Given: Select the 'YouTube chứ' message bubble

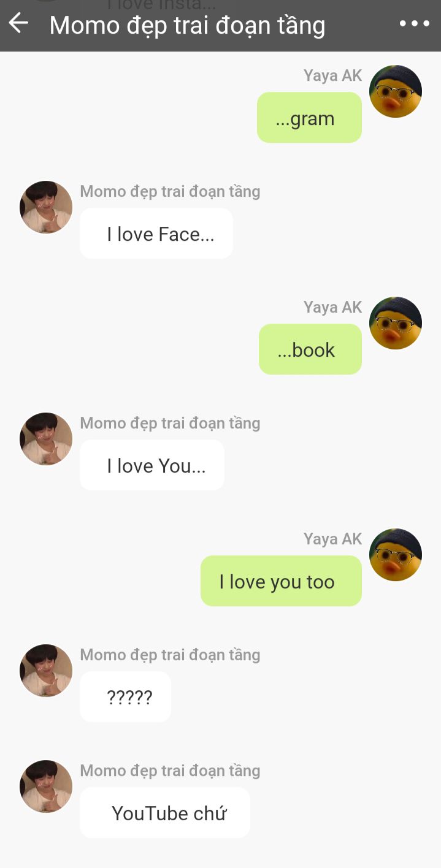Looking at the screenshot, I should pyautogui.click(x=165, y=813).
